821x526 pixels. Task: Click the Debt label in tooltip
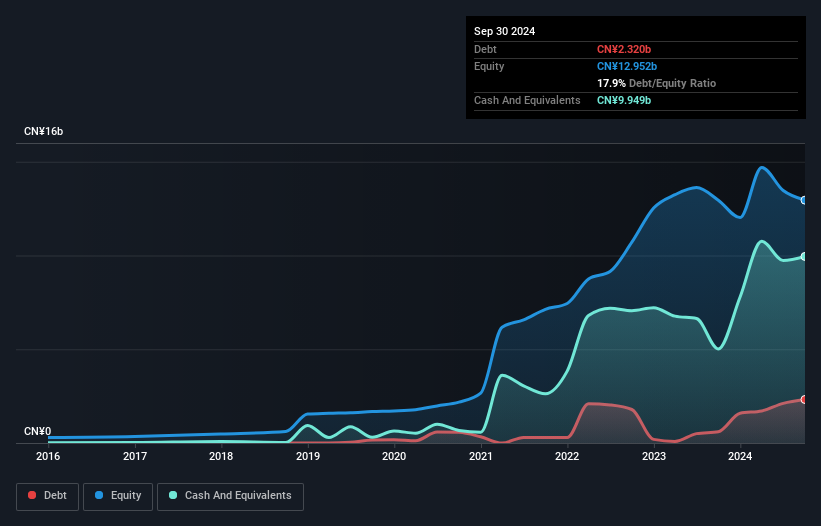tap(485, 49)
